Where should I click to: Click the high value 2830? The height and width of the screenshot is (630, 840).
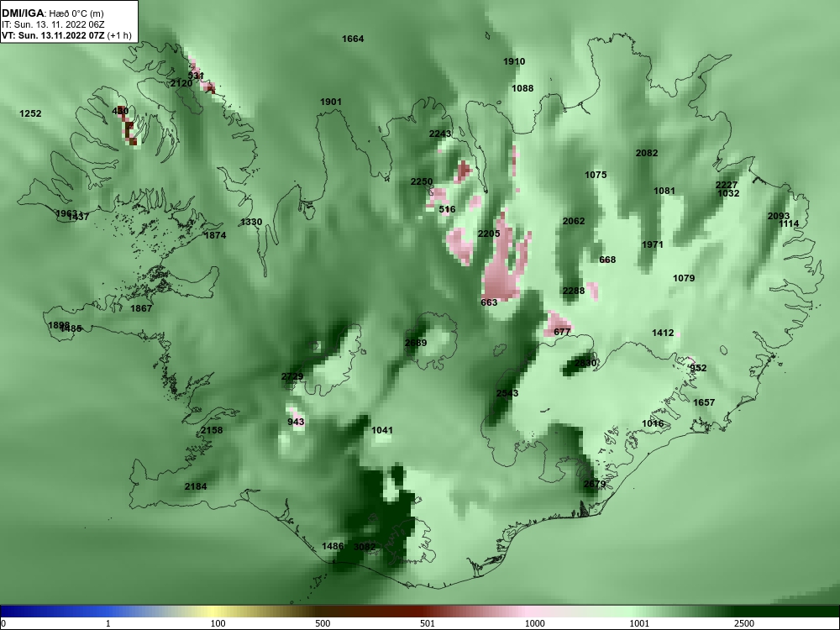pos(585,363)
